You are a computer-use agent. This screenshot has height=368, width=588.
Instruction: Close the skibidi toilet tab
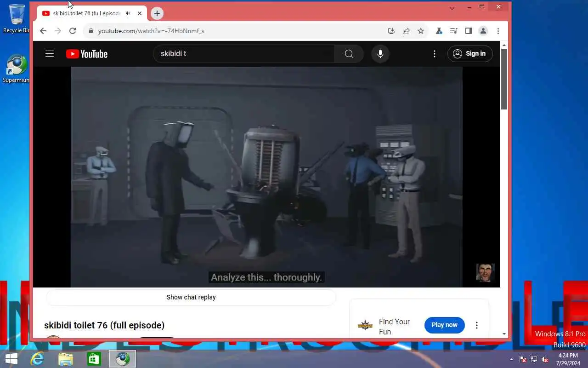140,13
